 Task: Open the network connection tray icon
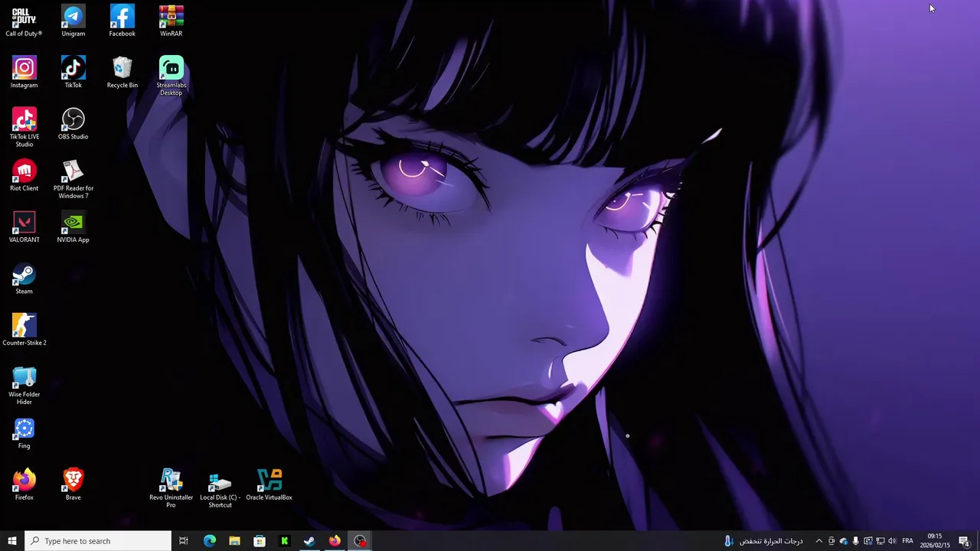pos(880,541)
